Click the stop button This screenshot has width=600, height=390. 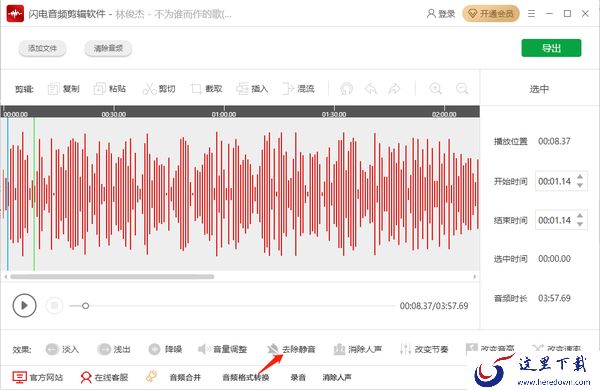(54, 305)
